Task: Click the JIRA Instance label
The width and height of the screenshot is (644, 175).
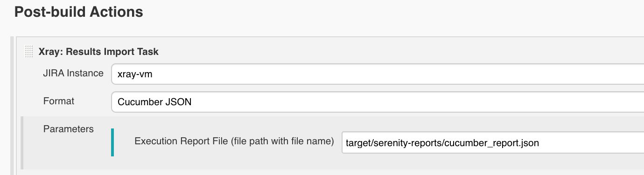Action: click(73, 73)
